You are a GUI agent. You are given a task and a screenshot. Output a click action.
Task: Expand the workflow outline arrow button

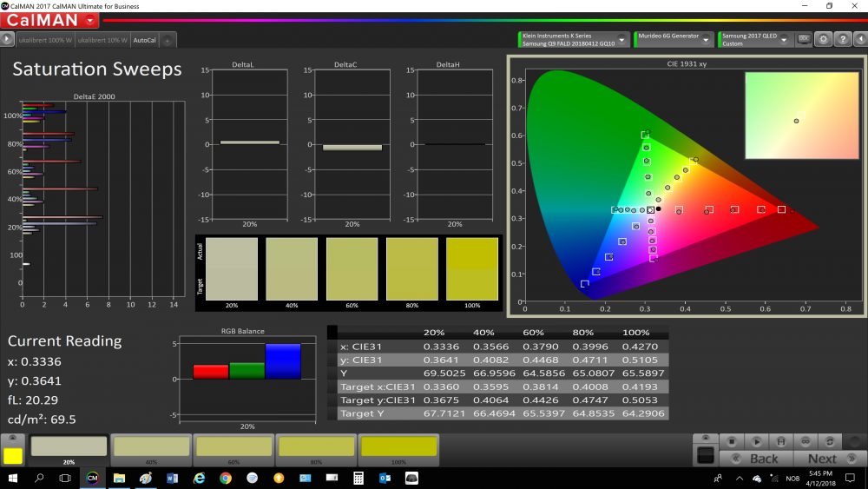pyautogui.click(x=7, y=39)
